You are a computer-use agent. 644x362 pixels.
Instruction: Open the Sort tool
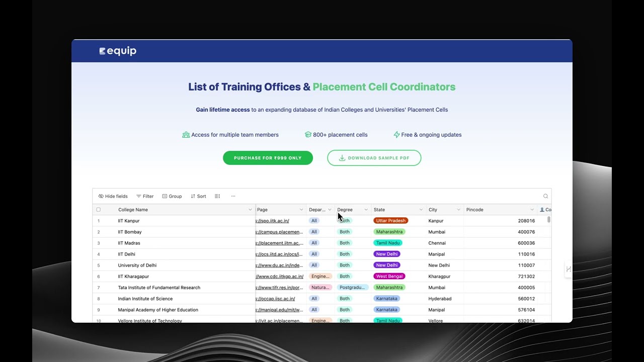198,196
